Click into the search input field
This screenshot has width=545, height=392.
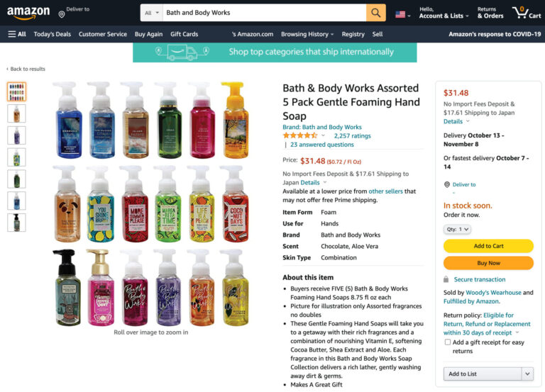[263, 13]
